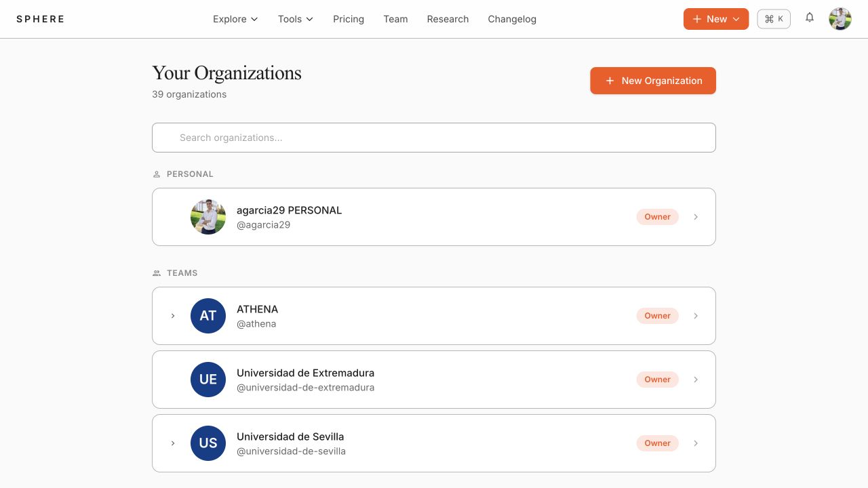Open the Explore dropdown menu
The image size is (868, 488).
point(235,19)
